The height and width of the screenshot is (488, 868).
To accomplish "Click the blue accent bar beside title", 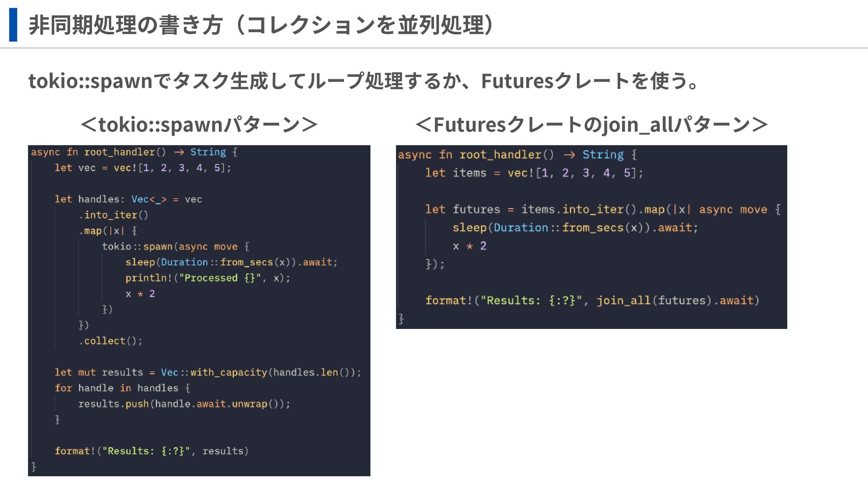I will [x=13, y=24].
